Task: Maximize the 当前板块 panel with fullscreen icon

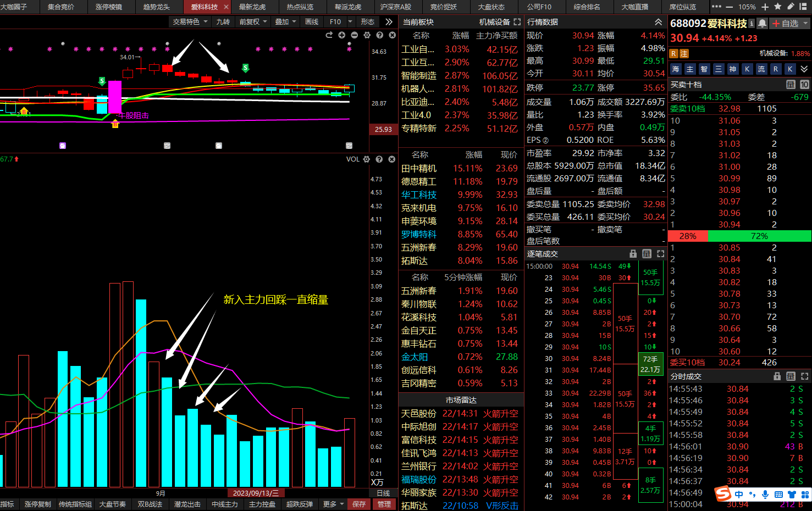Action: click(x=517, y=22)
